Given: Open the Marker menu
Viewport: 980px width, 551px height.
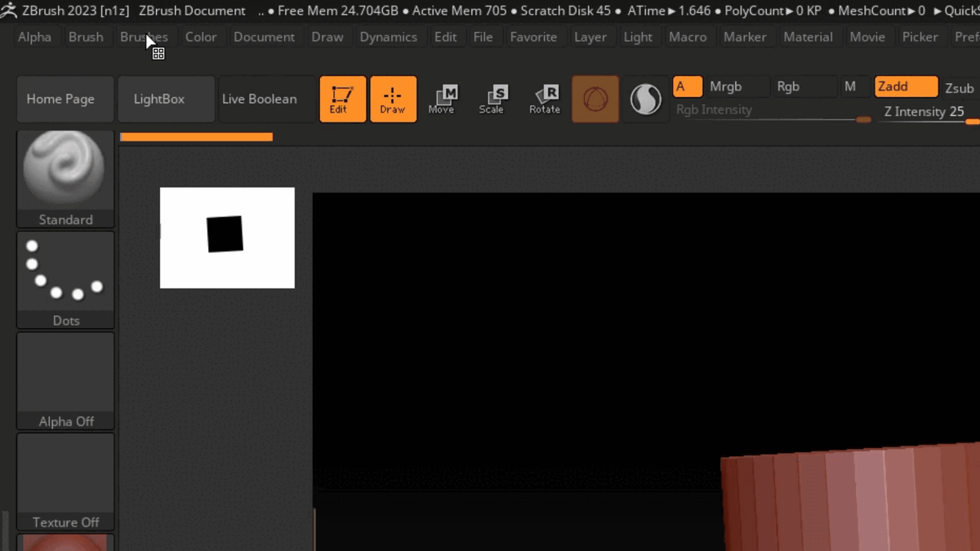Looking at the screenshot, I should pos(746,37).
